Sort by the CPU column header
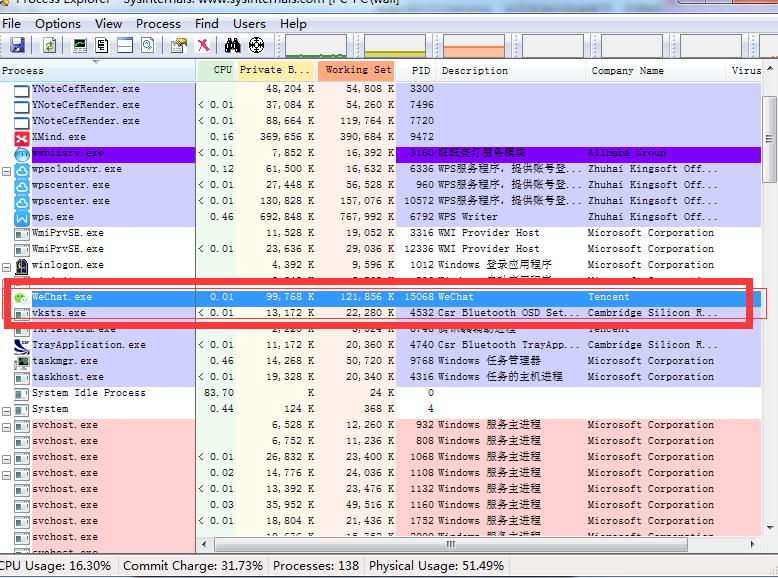 point(216,70)
